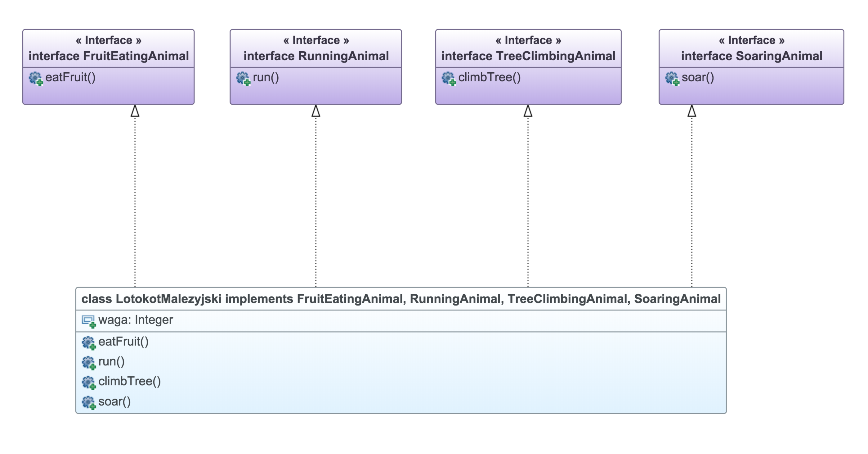Click the climbTree() icon in LotokotMalezyjski class
This screenshot has height=454, width=868.
(89, 382)
